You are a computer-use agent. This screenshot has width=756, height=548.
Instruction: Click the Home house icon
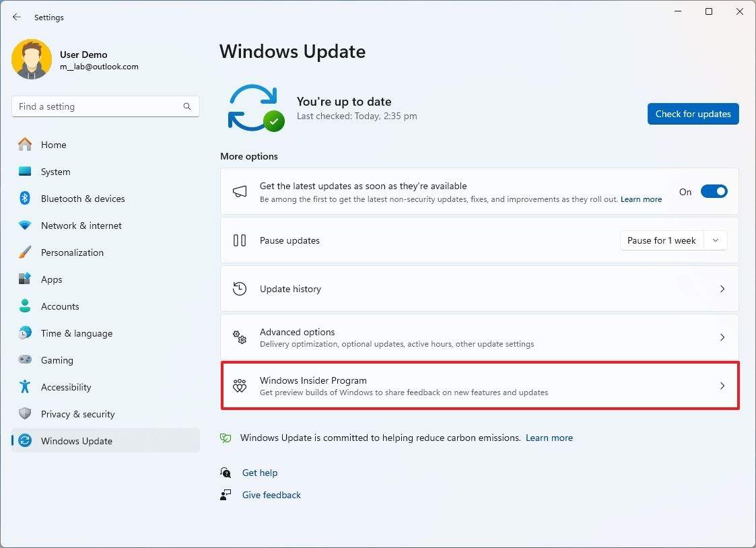25,145
